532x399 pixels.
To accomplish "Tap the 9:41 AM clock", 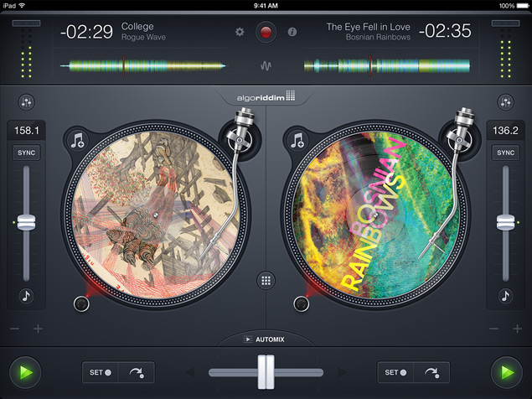I will [266, 5].
